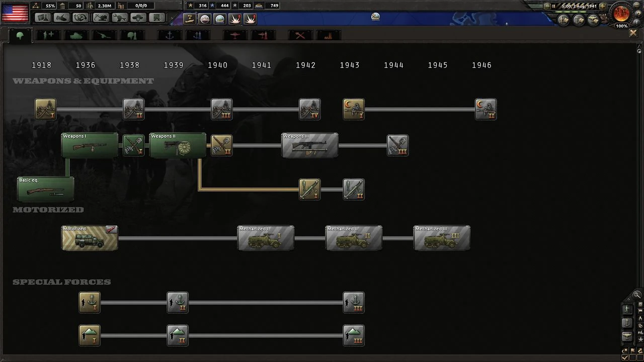The image size is (644, 362).
Task: Open the find location magnifier
Action: click(637, 295)
